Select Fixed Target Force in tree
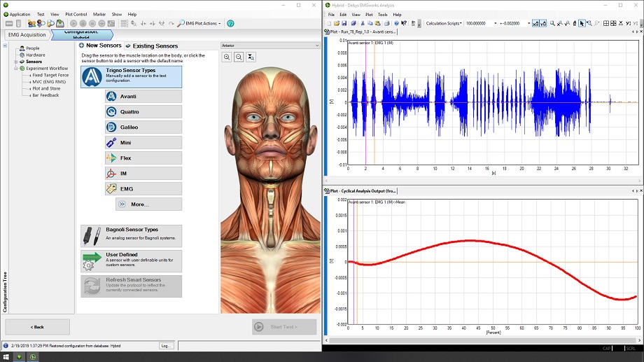Viewport: 644px width, 362px height. point(50,75)
